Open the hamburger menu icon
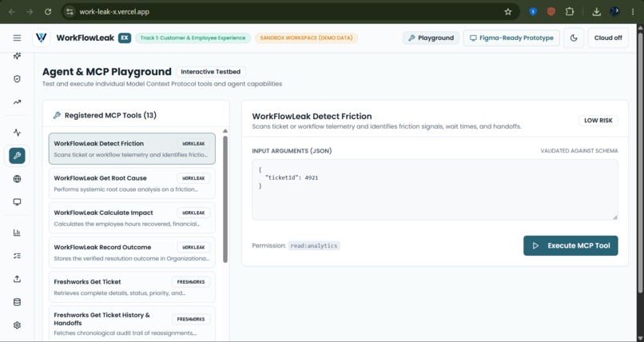 [x=17, y=38]
